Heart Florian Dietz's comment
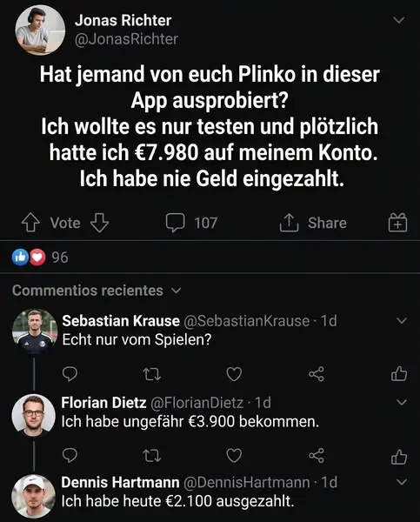Image resolution: width=420 pixels, height=522 pixels. [x=234, y=455]
